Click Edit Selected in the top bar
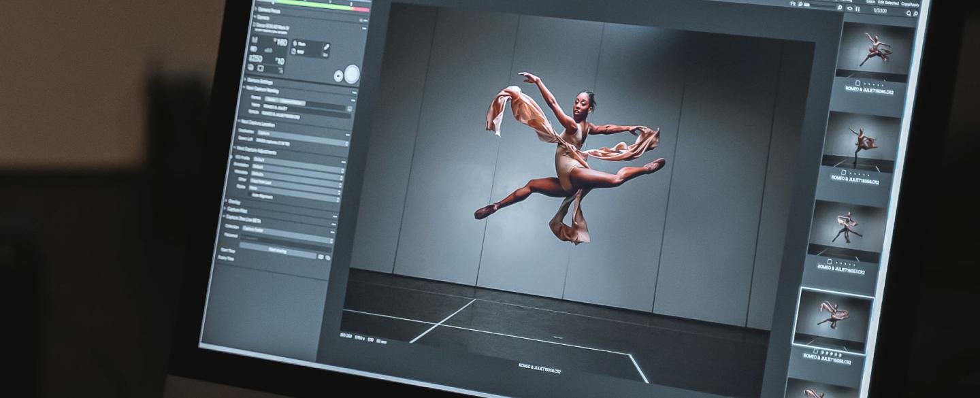The width and height of the screenshot is (980, 398). pos(888,4)
